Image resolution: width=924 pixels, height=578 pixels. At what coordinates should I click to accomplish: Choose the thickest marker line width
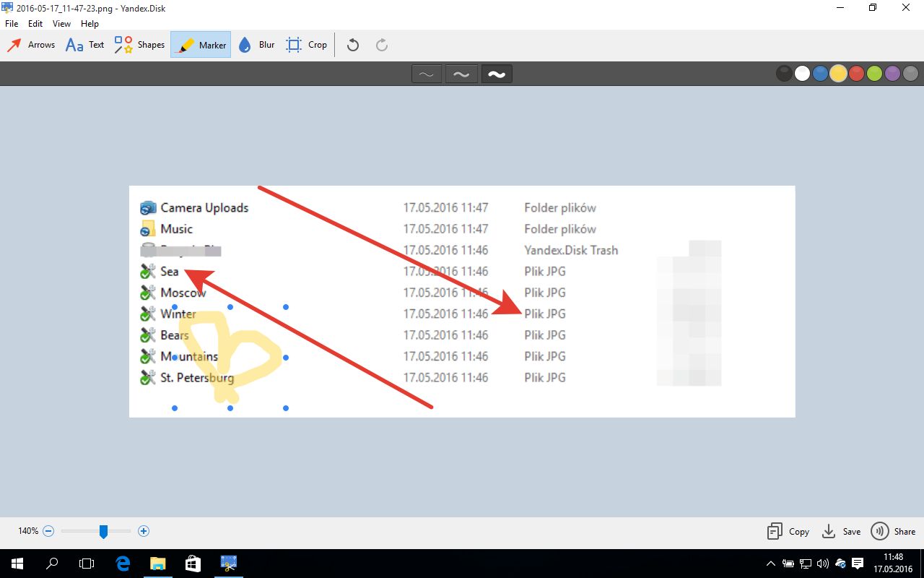coord(497,74)
